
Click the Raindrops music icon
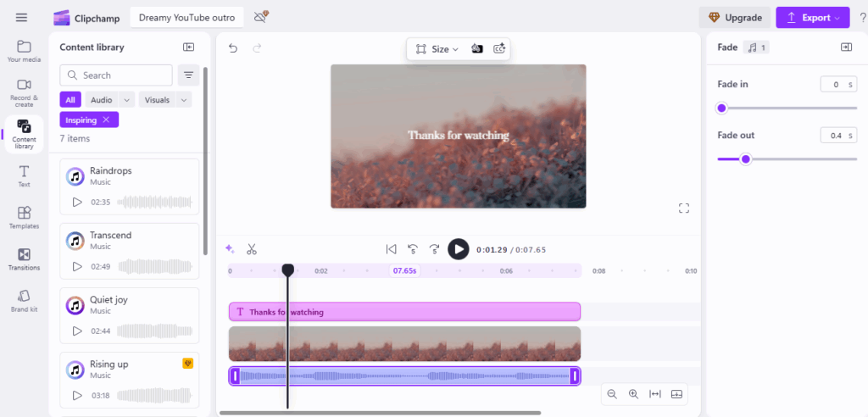75,176
